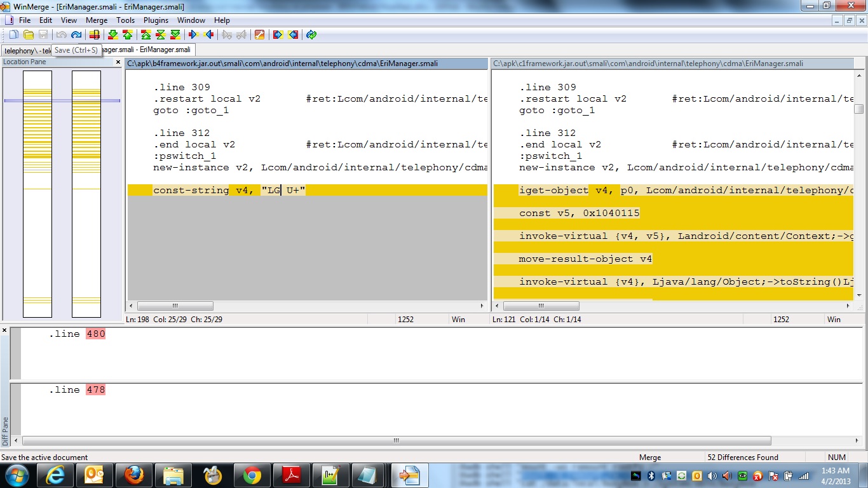The width and height of the screenshot is (868, 488).
Task: Open the Edit menu
Action: 46,20
